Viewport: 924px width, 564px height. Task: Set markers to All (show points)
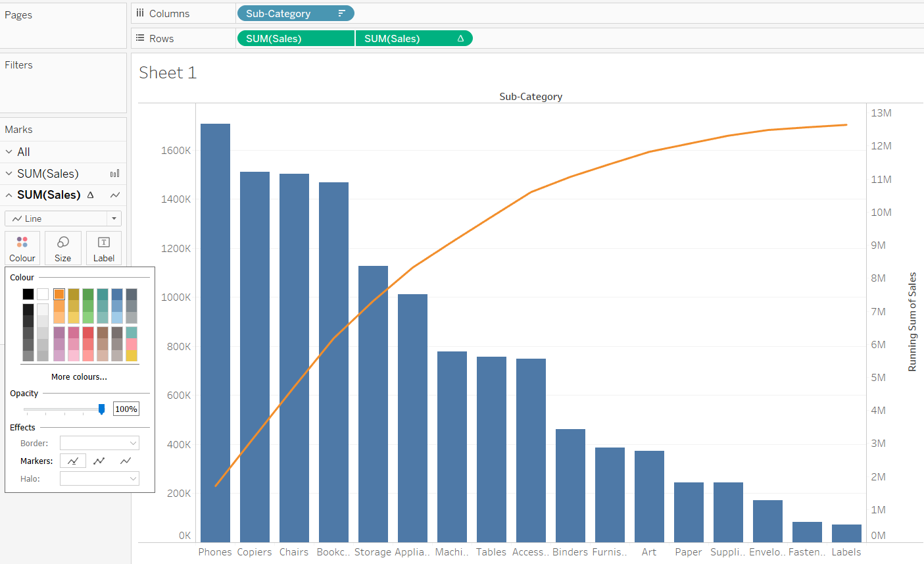tap(99, 461)
